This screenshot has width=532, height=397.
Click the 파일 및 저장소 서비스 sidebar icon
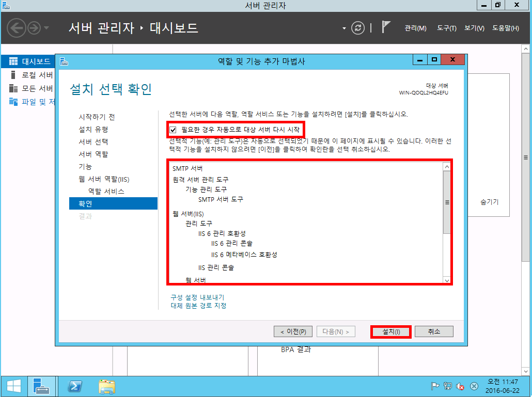click(13, 101)
